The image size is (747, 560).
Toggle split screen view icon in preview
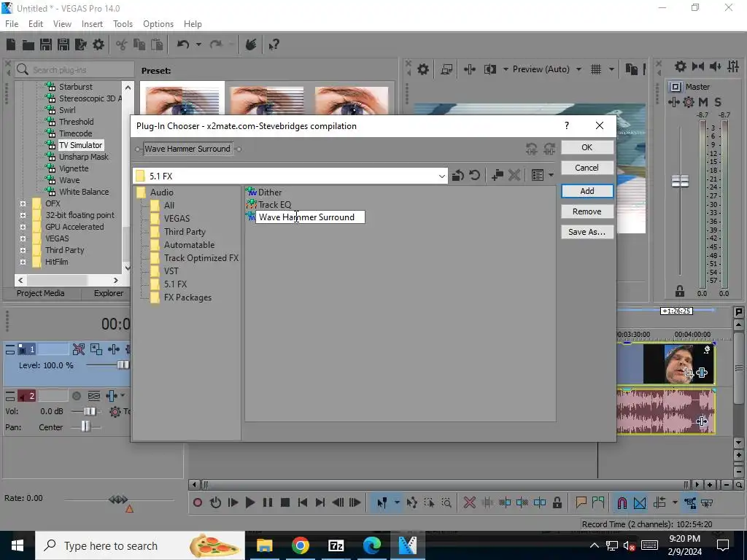coord(489,69)
